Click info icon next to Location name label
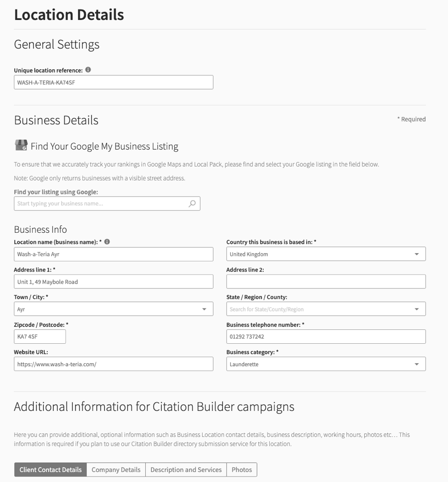448x482 pixels. click(x=107, y=242)
